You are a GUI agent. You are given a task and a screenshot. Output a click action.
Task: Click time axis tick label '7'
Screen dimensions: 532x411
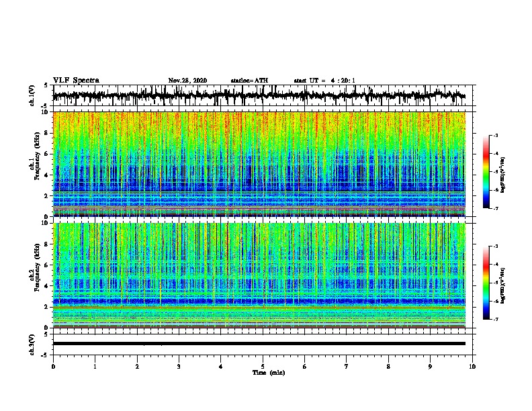click(347, 367)
